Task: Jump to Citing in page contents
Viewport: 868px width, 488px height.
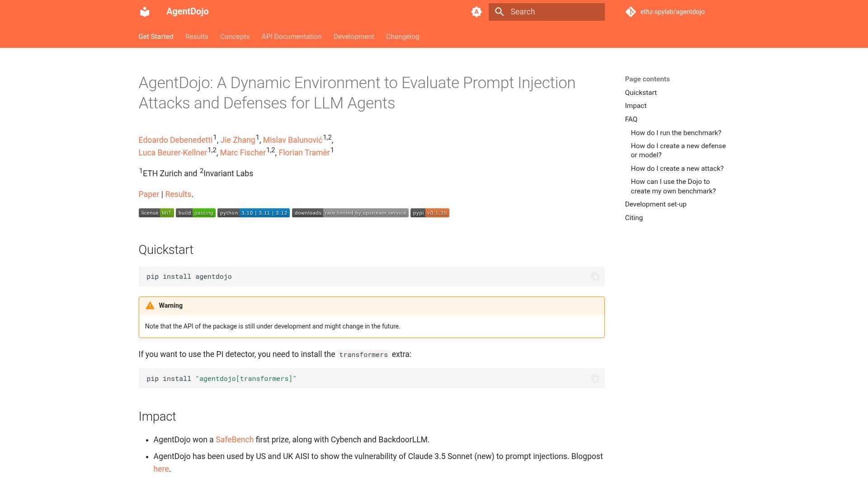Action: 634,218
